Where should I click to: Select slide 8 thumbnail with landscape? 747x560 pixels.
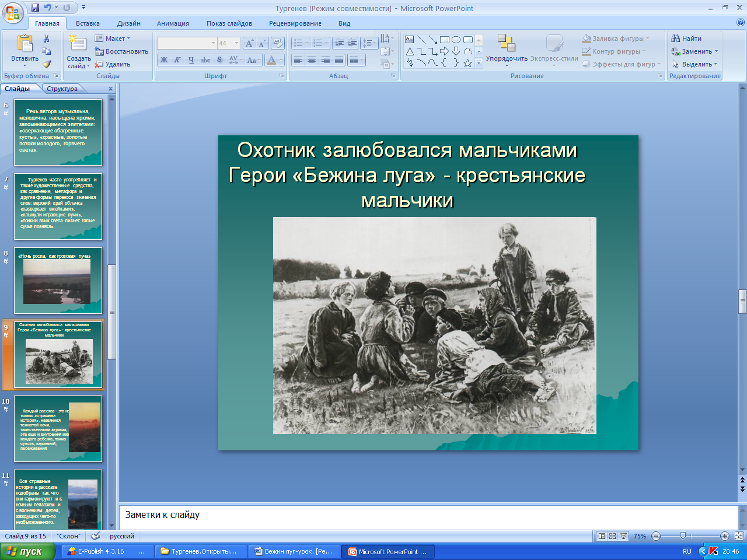pyautogui.click(x=58, y=281)
